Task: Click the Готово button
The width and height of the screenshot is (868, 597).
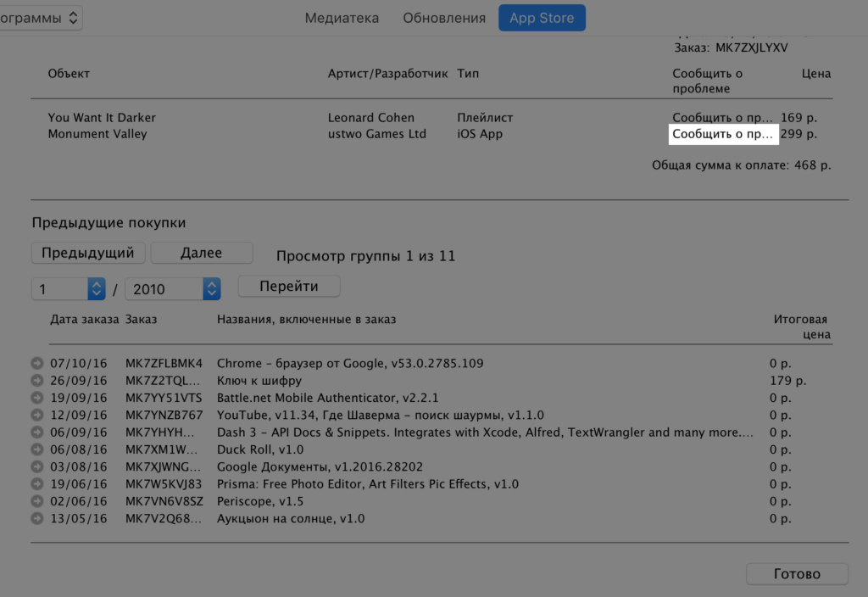Action: tap(797, 574)
